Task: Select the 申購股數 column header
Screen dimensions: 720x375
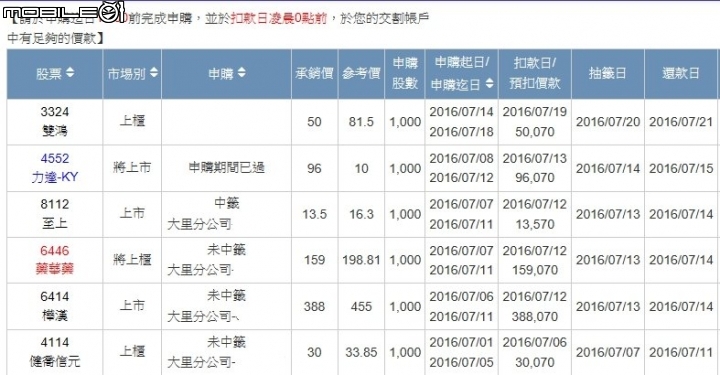Action: pos(405,73)
